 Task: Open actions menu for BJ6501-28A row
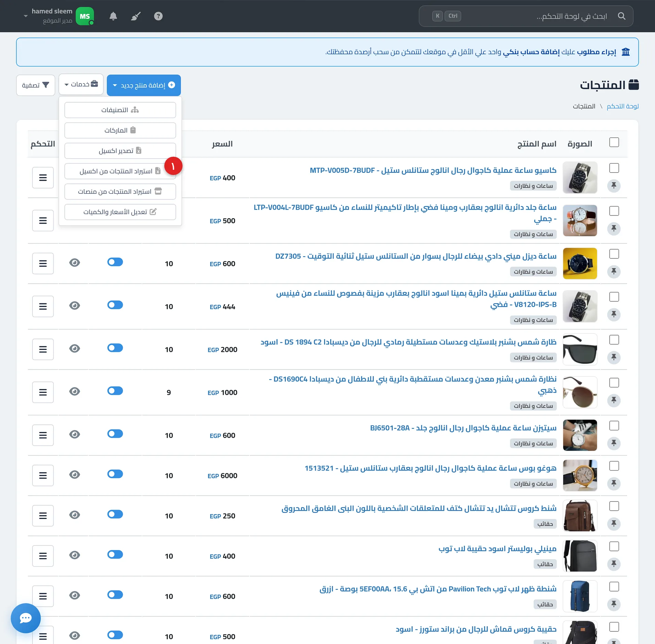coord(43,435)
